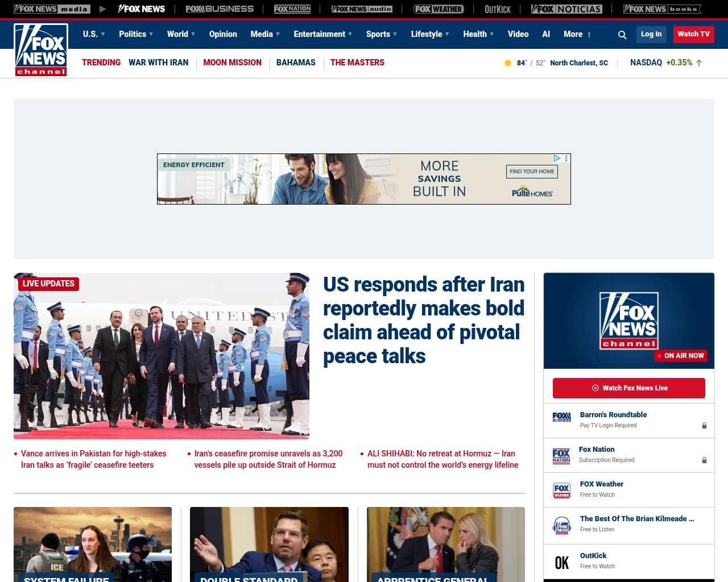Click the Live Updates lead story image

point(162,356)
